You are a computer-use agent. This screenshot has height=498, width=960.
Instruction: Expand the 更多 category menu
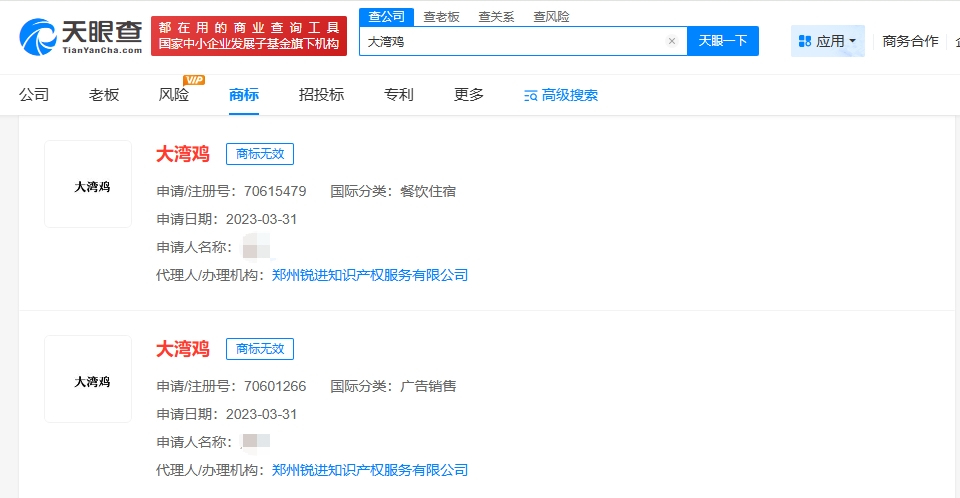[469, 95]
